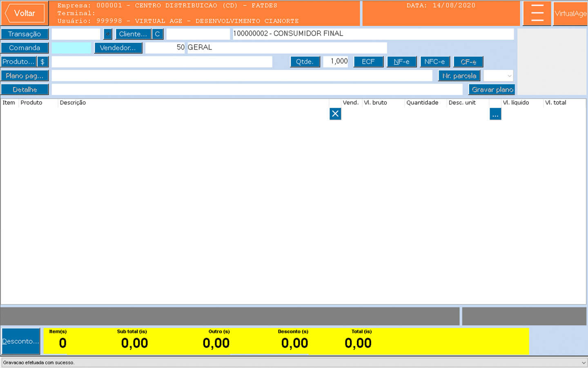The width and height of the screenshot is (588, 368).
Task: Select the NFC-e document type
Action: coord(434,62)
